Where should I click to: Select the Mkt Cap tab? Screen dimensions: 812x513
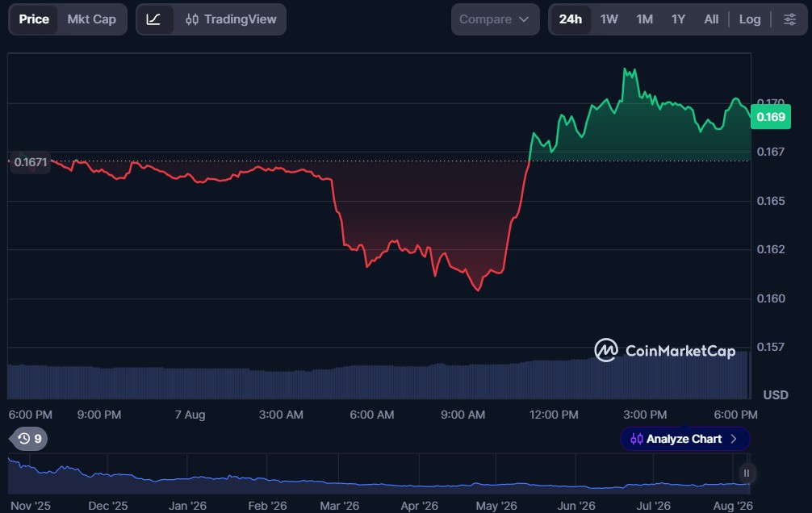click(x=92, y=19)
